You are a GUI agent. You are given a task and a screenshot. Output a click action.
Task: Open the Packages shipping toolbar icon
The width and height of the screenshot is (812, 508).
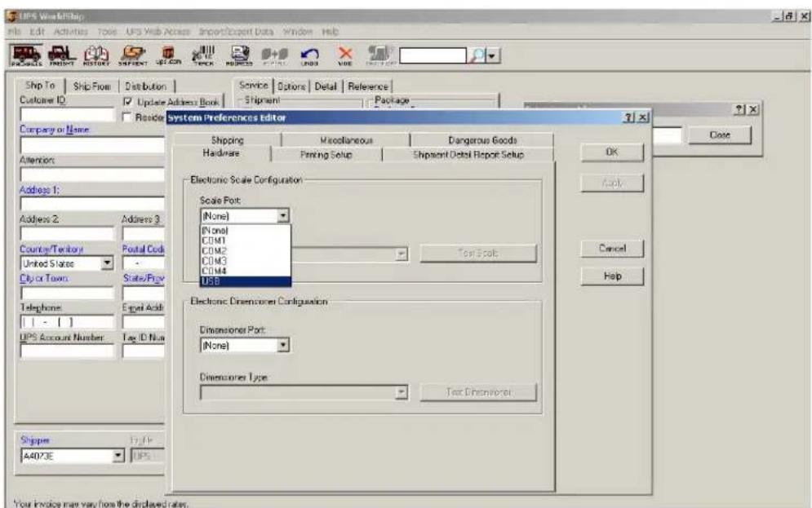(x=26, y=55)
